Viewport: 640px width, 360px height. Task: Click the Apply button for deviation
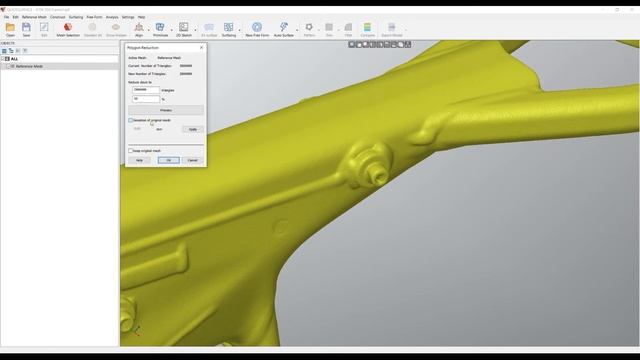(x=193, y=129)
